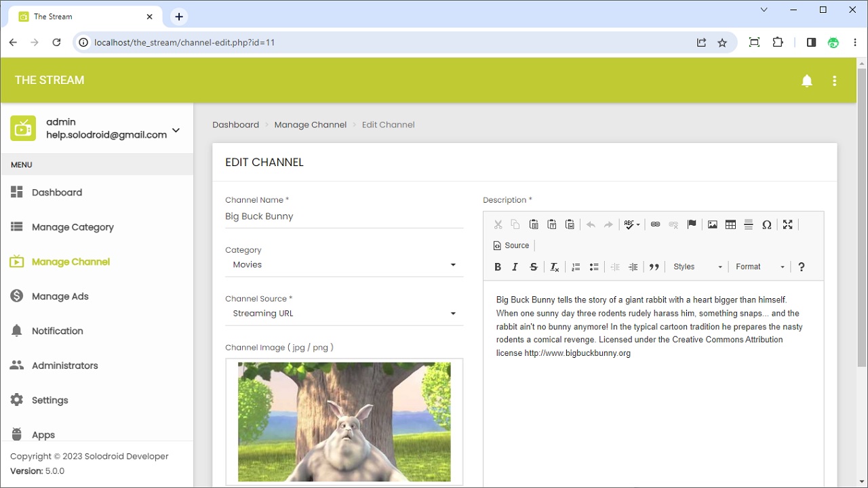Click the notification bell in the header
Viewport: 868px width, 488px height.
(x=807, y=81)
